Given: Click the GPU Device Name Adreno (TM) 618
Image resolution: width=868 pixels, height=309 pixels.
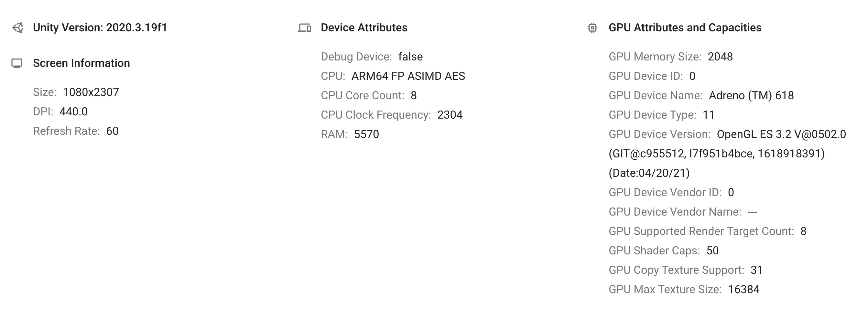Looking at the screenshot, I should [751, 96].
